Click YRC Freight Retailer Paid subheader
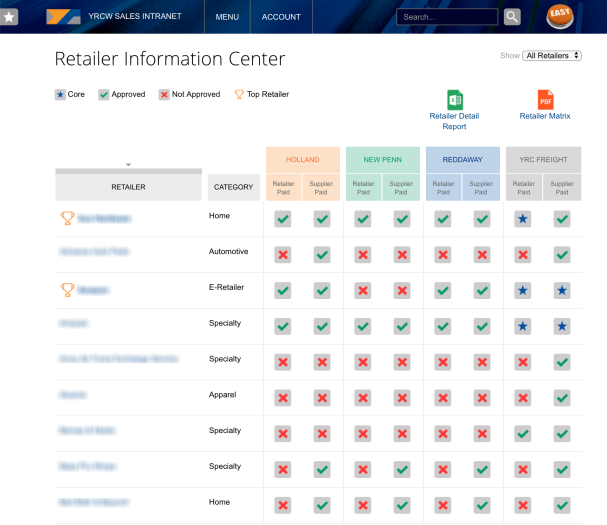This screenshot has height=525, width=607. [x=524, y=188]
